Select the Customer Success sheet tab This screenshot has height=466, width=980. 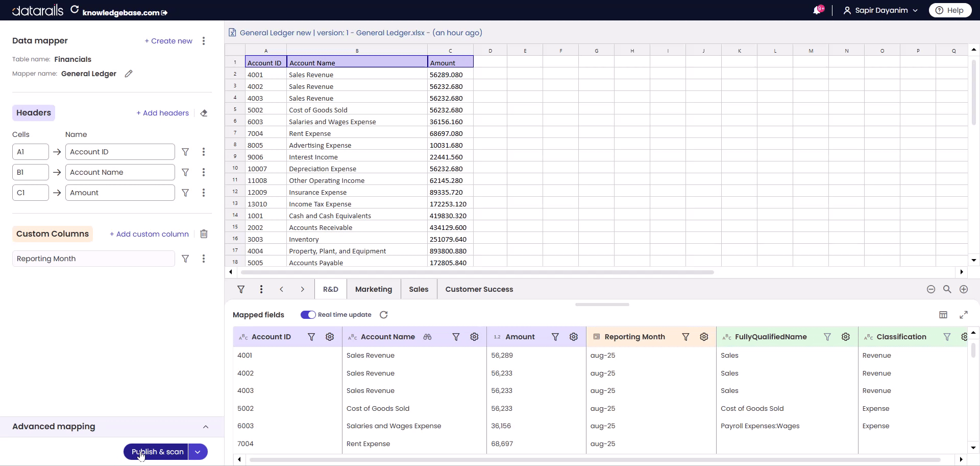coord(479,289)
